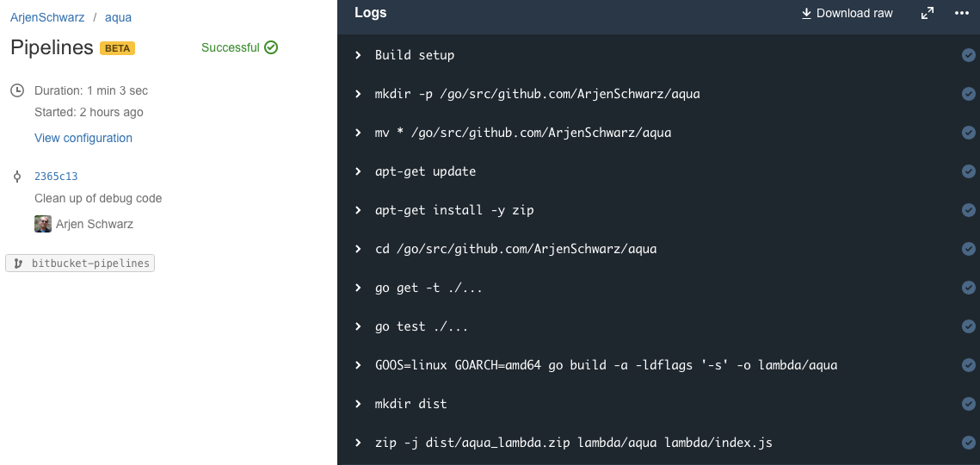
Task: Download raw log output
Action: (x=847, y=13)
